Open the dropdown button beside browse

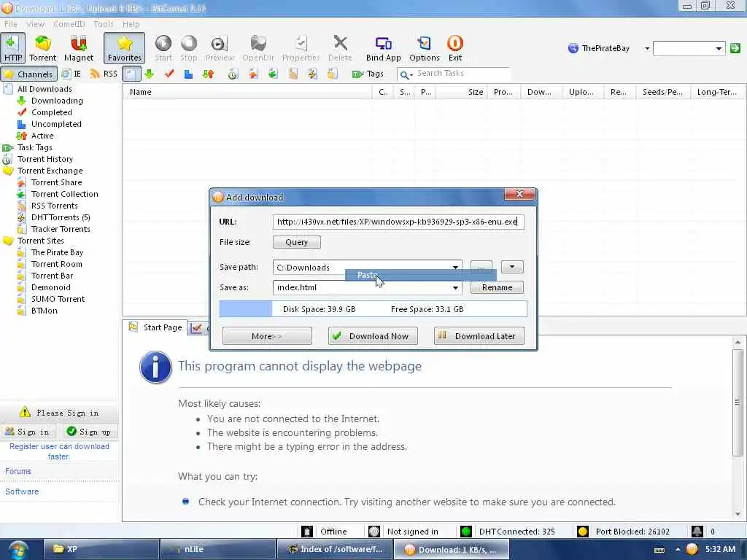[512, 267]
